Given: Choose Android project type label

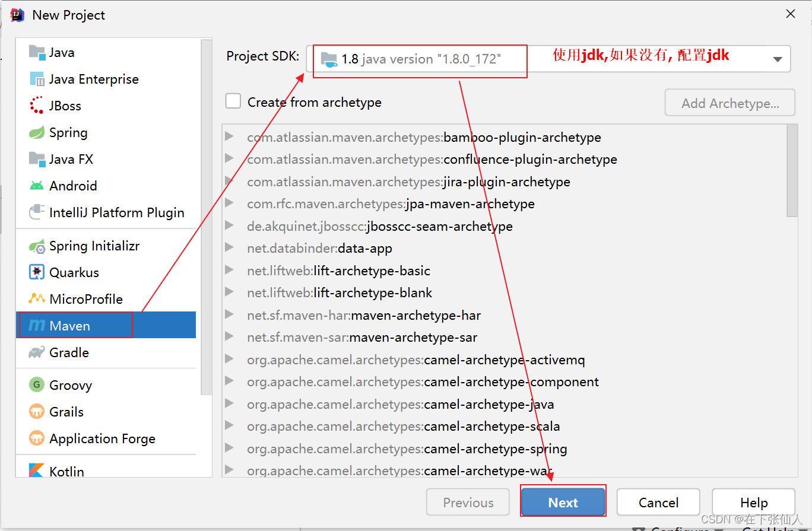Looking at the screenshot, I should pyautogui.click(x=73, y=186).
